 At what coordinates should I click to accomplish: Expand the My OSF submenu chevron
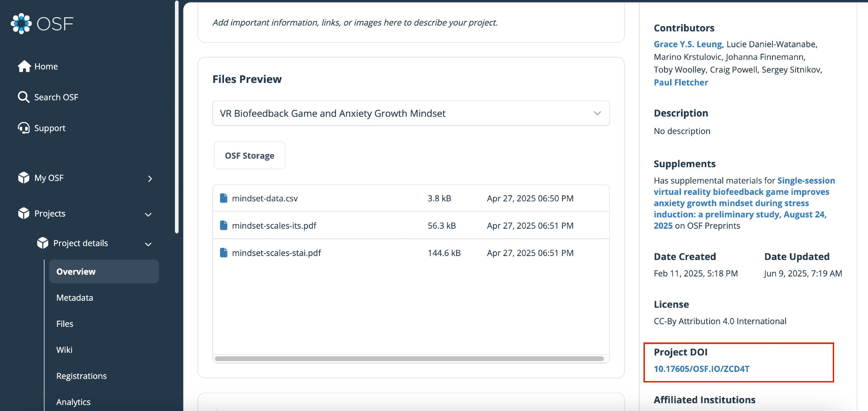coord(150,179)
